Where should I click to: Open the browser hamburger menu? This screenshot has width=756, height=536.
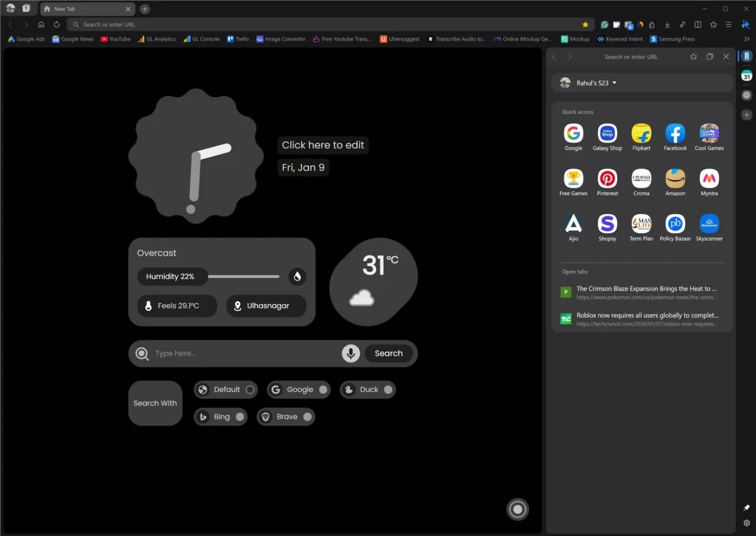[729, 25]
